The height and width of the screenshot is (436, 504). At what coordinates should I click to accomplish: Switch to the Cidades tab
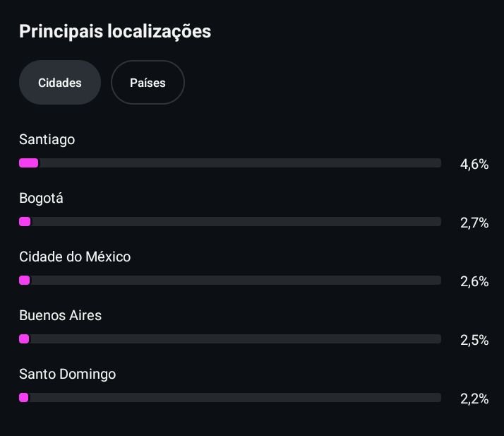click(60, 83)
